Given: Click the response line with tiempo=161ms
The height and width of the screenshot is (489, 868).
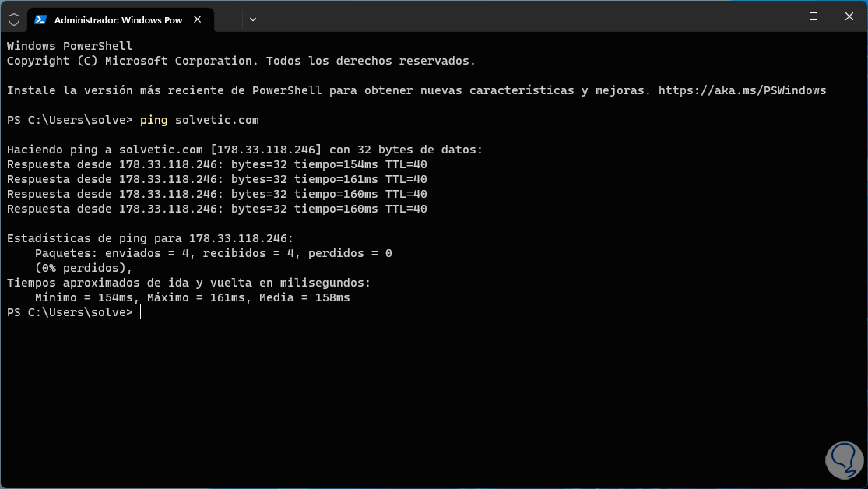Looking at the screenshot, I should 217,179.
